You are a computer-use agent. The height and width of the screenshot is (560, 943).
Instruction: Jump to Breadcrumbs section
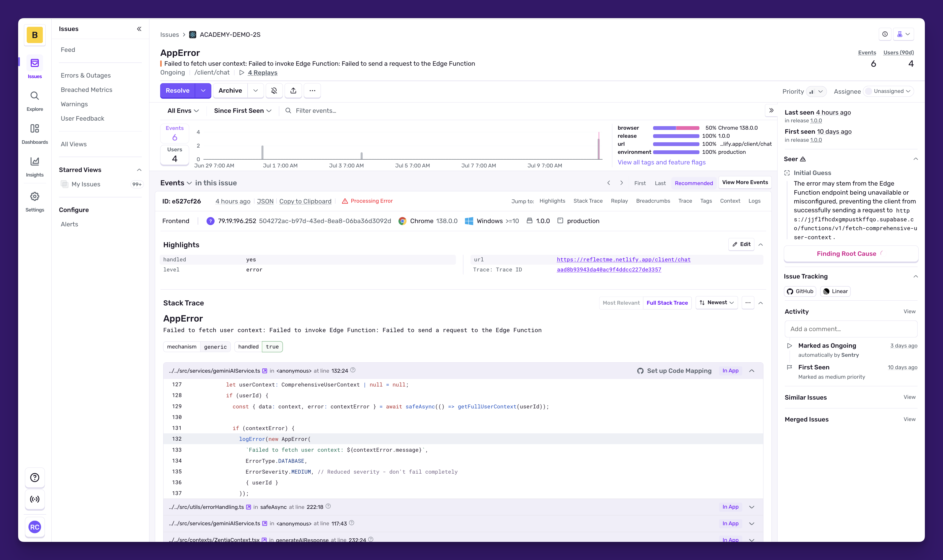click(x=653, y=201)
